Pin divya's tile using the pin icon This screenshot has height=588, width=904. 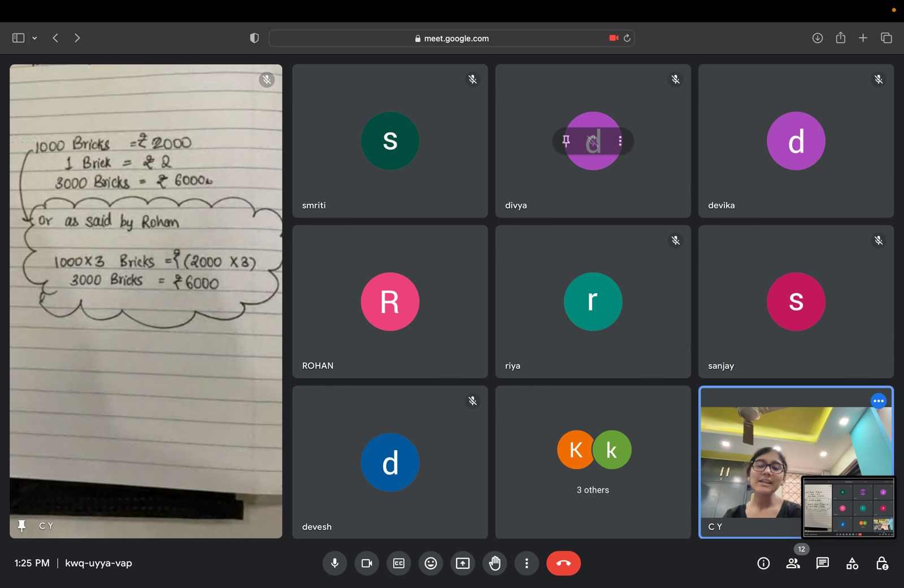click(x=566, y=141)
